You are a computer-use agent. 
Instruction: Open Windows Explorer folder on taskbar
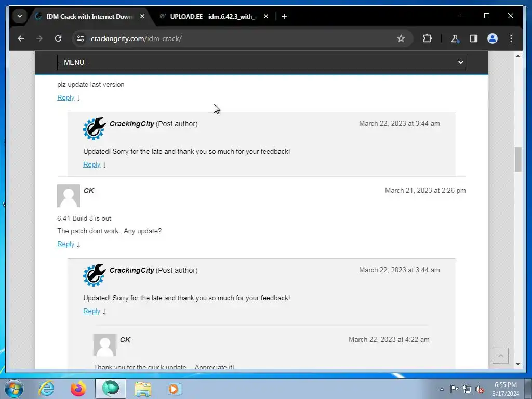143,389
